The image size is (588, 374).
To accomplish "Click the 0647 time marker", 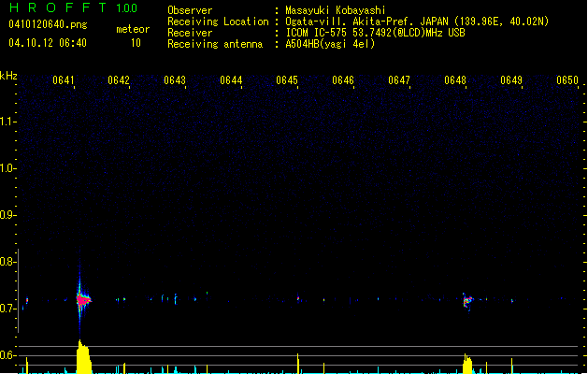I will [399, 80].
